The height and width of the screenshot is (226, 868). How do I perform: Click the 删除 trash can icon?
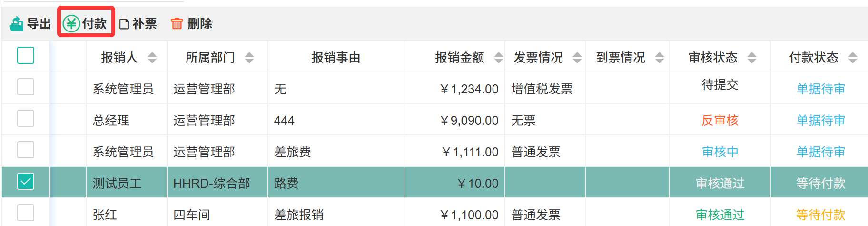(x=177, y=23)
